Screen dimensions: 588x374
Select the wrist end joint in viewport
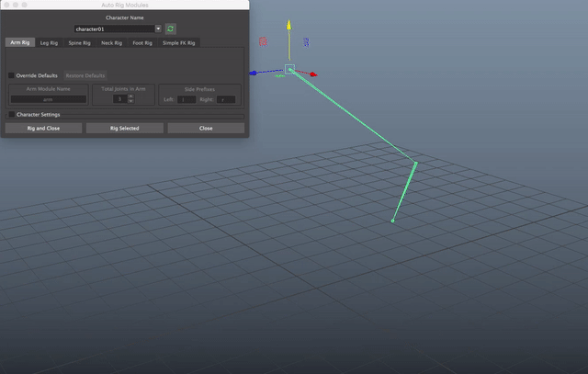(392, 221)
